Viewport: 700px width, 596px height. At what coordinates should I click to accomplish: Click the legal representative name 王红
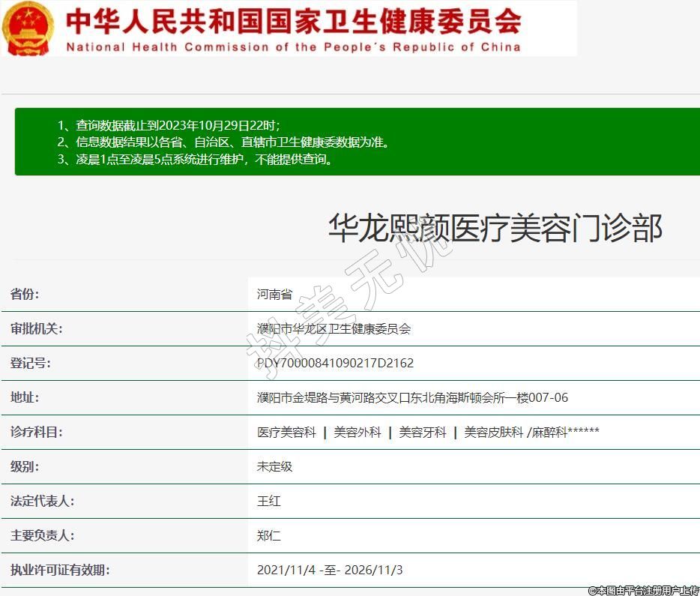(x=268, y=501)
